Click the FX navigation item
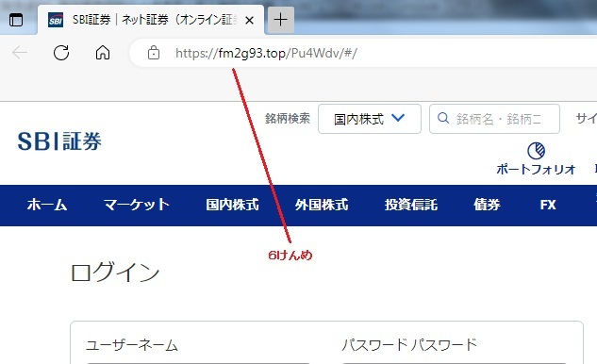Screen dimensions: 597x364 click(548, 205)
